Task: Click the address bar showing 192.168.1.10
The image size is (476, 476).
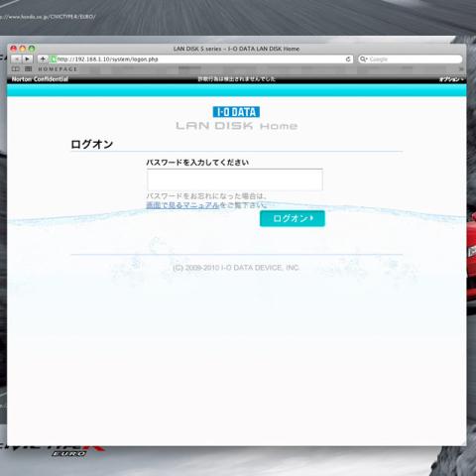Action: 201,59
